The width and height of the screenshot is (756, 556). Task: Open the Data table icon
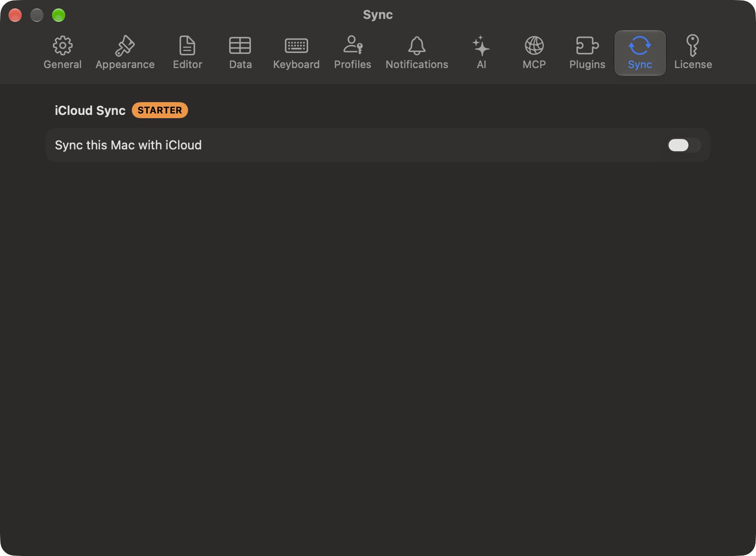240,46
